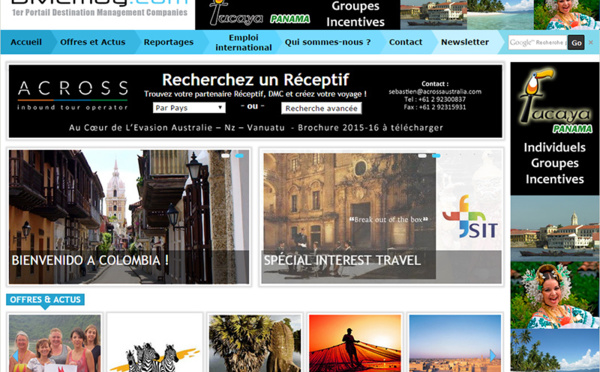Open the Newsletter page
This screenshot has height=372, width=600.
(465, 42)
